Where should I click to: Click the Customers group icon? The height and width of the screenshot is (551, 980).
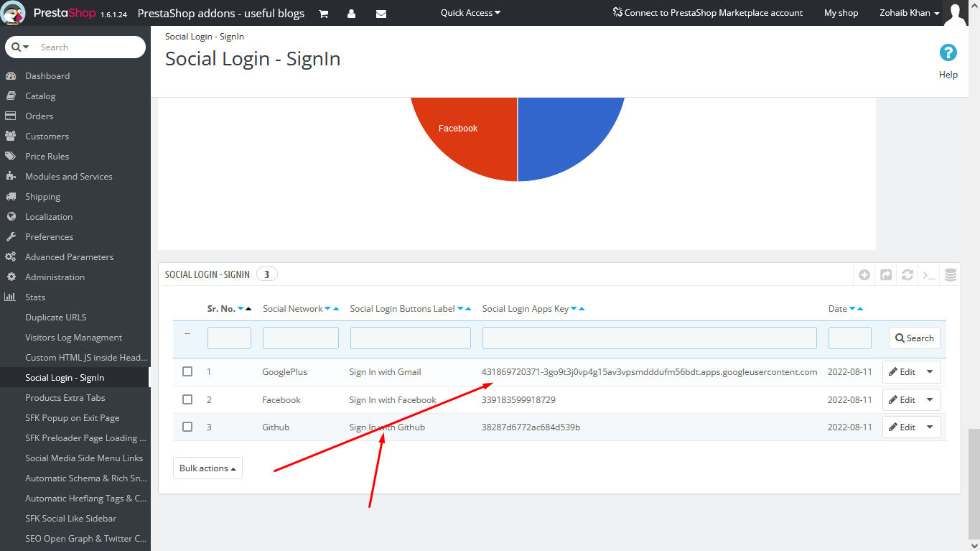pyautogui.click(x=11, y=136)
